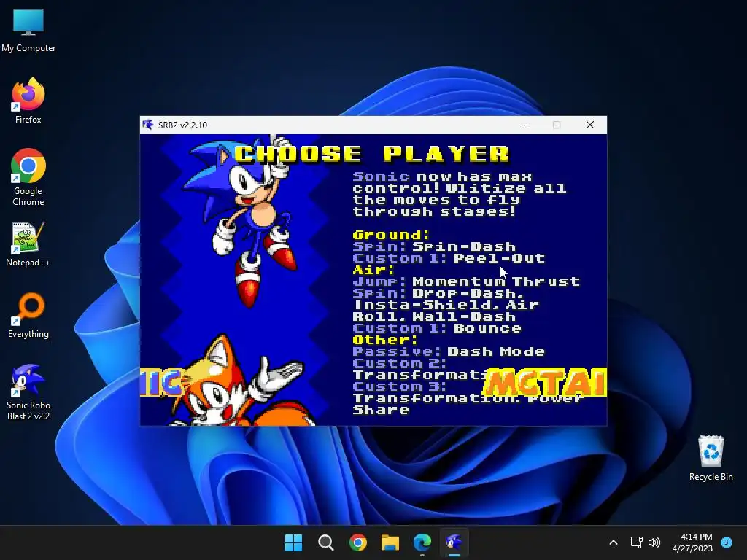Image resolution: width=747 pixels, height=560 pixels.
Task: Click the 'Peel-Out' move text
Action: point(499,258)
